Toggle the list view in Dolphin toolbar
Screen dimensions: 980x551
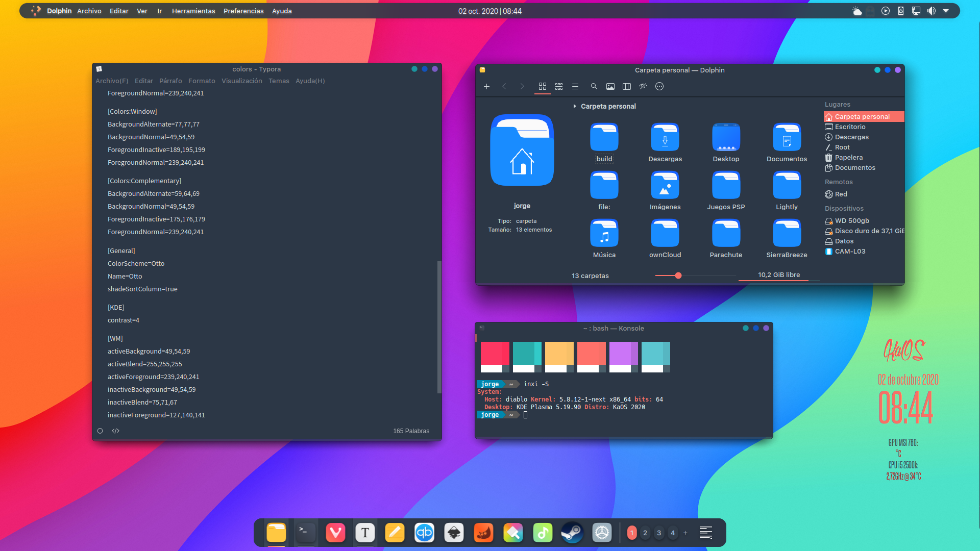(x=575, y=86)
